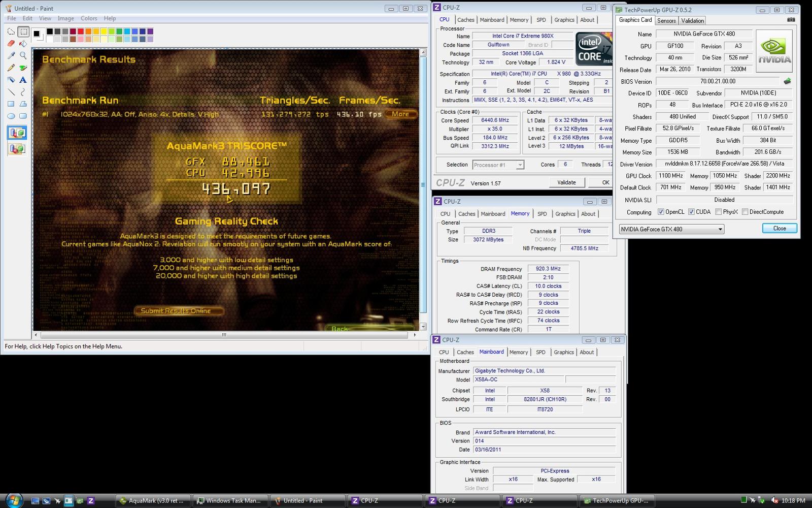Image resolution: width=812 pixels, height=508 pixels.
Task: Select the Airbrush spray tool
Action: 11,80
